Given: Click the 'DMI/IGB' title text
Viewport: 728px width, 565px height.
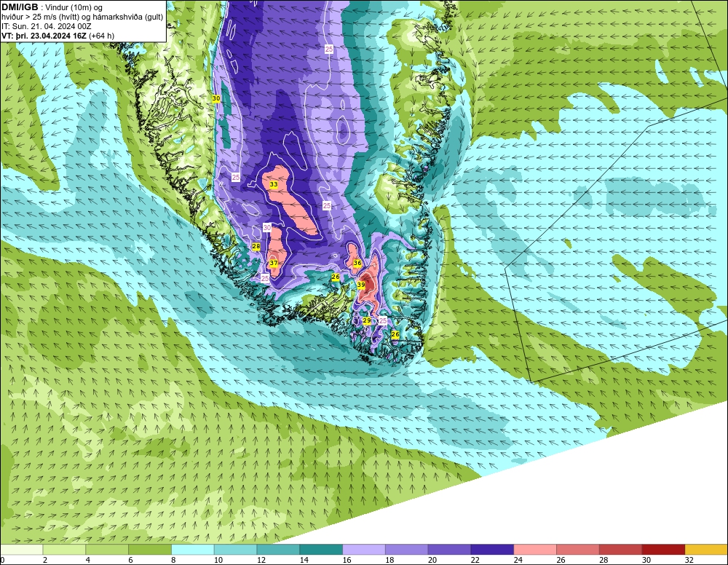Looking at the screenshot, I should point(20,7).
